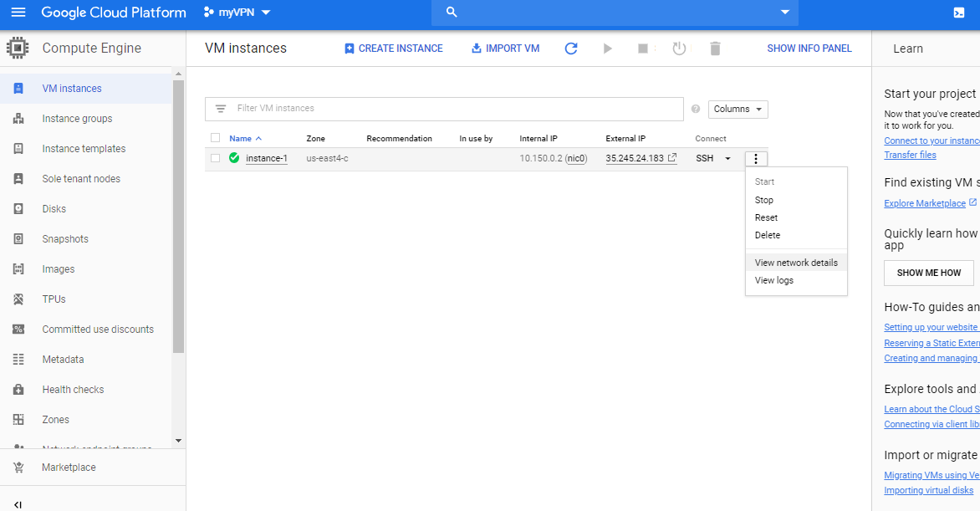This screenshot has width=980, height=511.
Task: Select VM instances in sidebar
Action: click(x=85, y=89)
